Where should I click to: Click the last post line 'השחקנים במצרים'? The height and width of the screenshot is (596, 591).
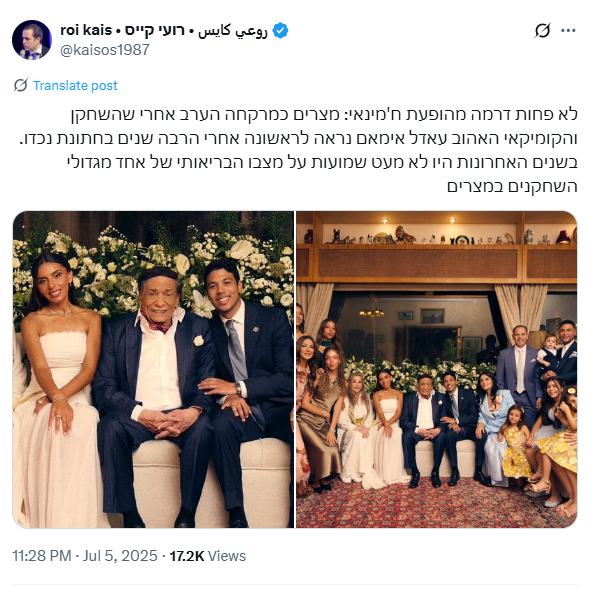[512, 186]
